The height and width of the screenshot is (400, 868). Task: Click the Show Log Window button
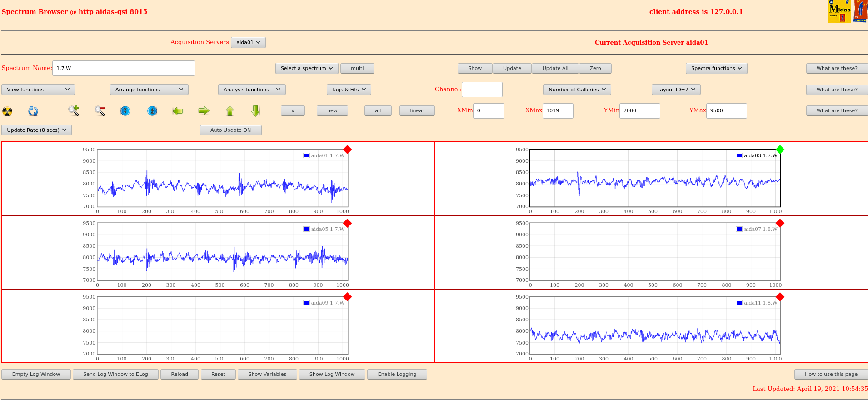coord(332,374)
